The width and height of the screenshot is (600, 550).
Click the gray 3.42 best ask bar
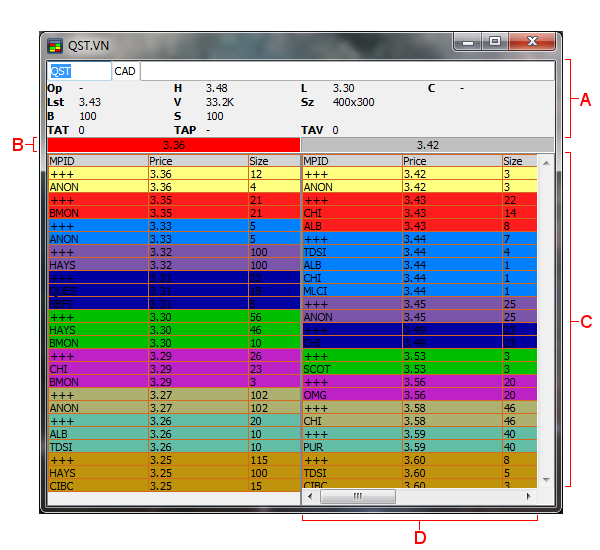427,145
